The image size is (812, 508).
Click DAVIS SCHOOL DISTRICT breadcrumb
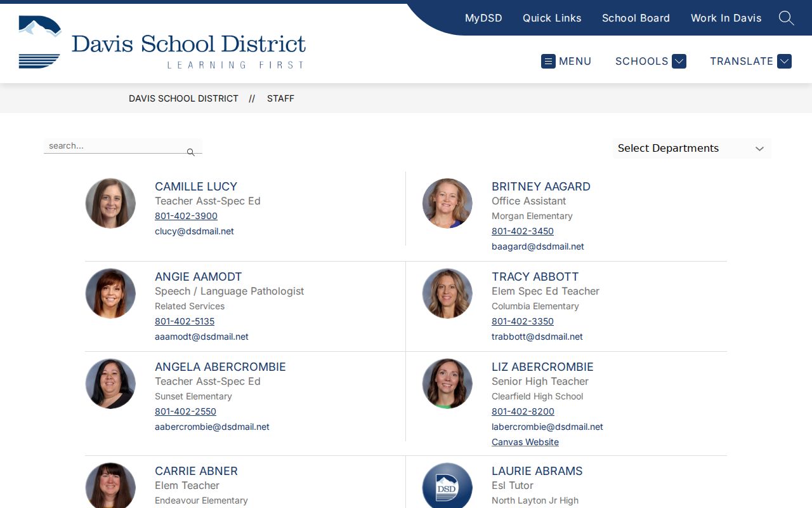(x=183, y=98)
